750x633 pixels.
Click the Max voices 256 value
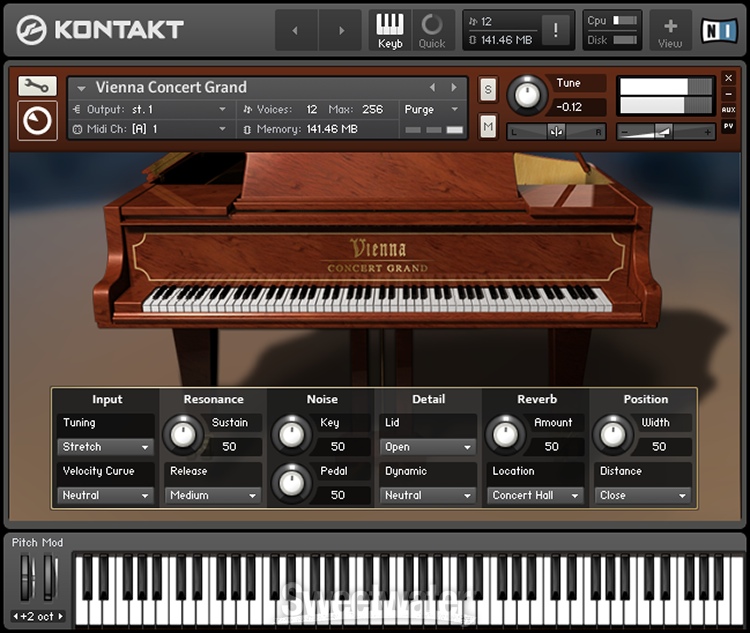pos(372,110)
